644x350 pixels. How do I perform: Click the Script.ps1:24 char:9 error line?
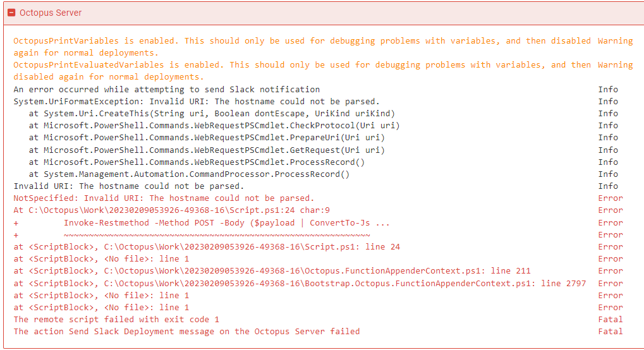(171, 210)
